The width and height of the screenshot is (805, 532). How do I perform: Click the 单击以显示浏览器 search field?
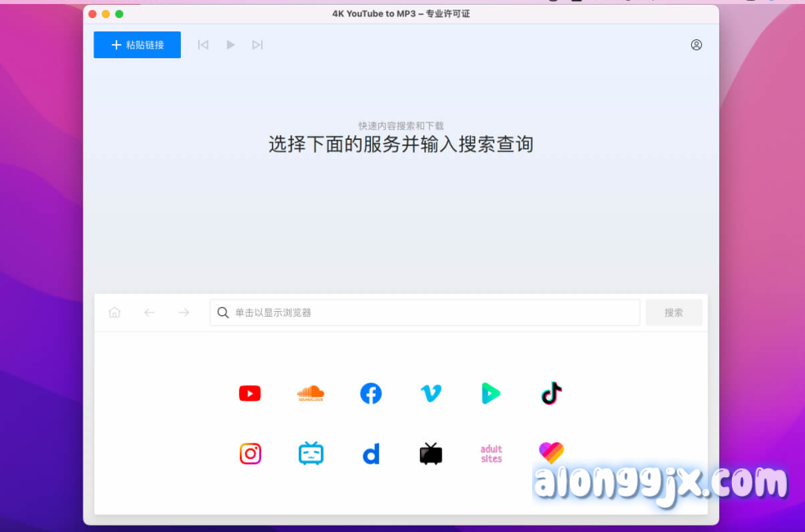point(425,313)
